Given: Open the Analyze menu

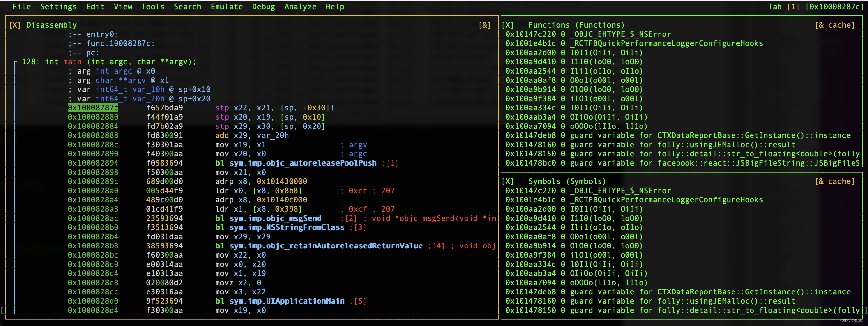Looking at the screenshot, I should (300, 6).
